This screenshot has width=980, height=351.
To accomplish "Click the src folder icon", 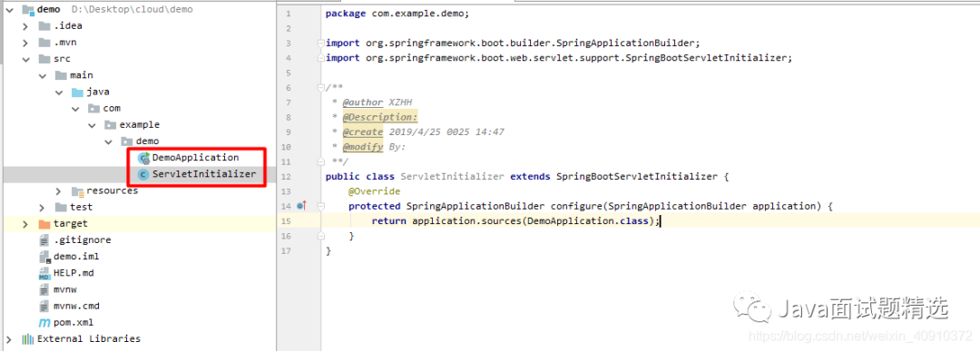I will click(x=44, y=59).
